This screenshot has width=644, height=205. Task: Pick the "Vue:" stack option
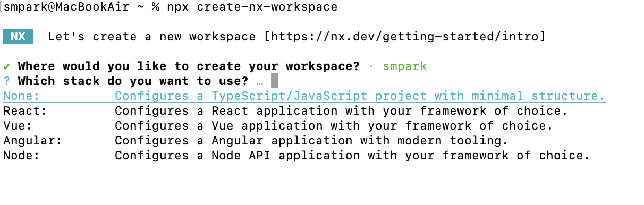pyautogui.click(x=278, y=126)
